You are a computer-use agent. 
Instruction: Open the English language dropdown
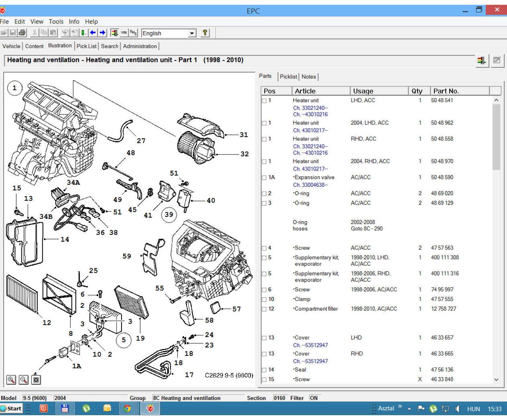pyautogui.click(x=192, y=33)
